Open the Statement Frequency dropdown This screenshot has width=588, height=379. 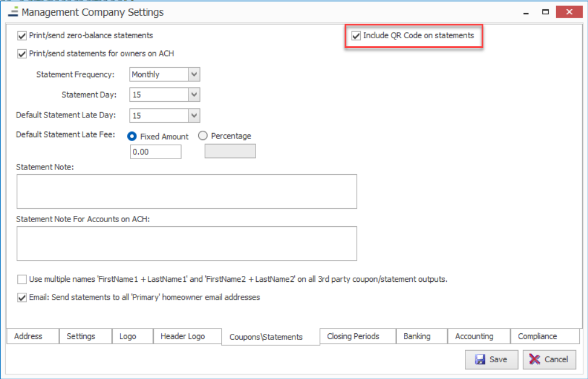(x=194, y=75)
